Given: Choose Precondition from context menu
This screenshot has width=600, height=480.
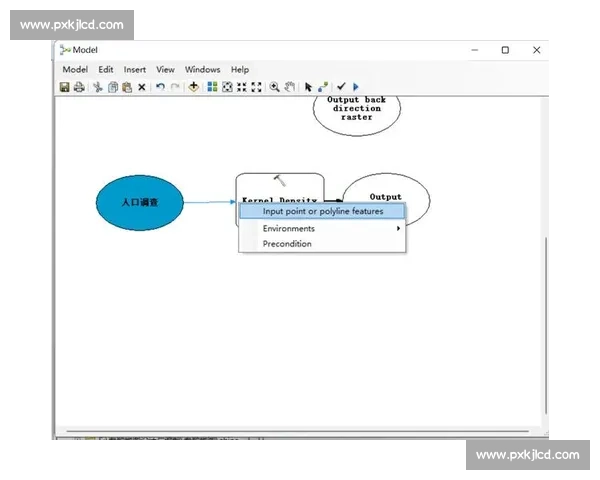Looking at the screenshot, I should tap(287, 244).
